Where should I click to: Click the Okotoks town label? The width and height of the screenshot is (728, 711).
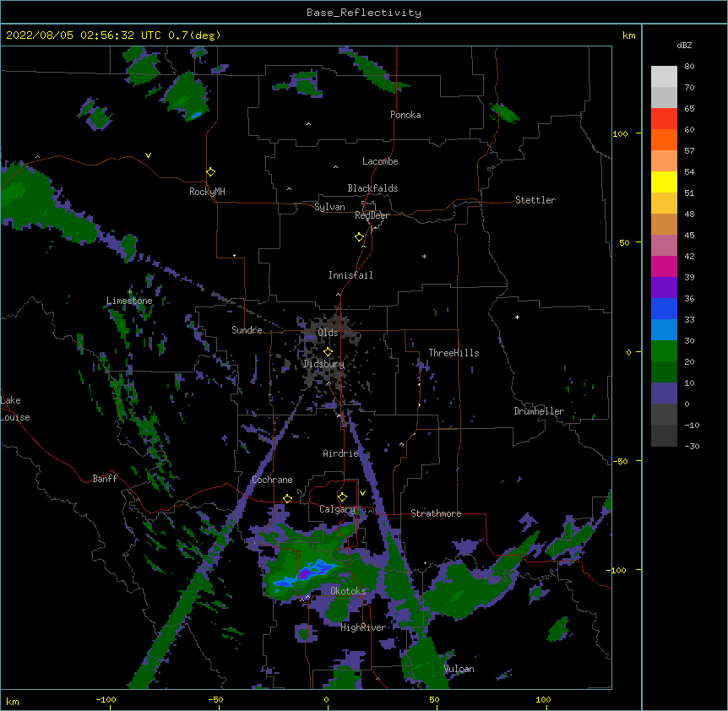click(x=348, y=591)
